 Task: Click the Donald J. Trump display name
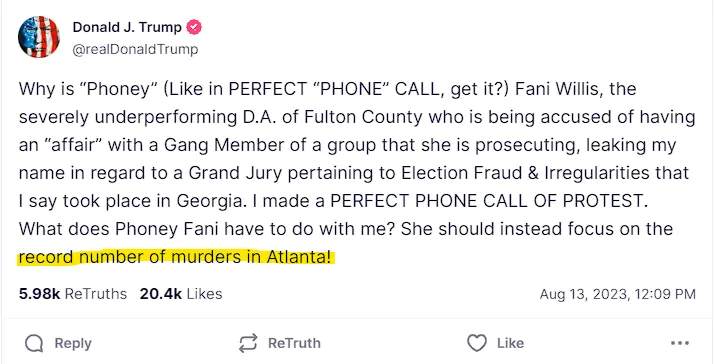coord(127,27)
